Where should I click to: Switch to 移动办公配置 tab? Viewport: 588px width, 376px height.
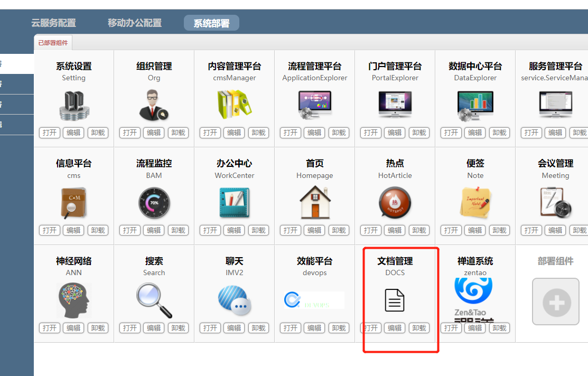click(135, 23)
